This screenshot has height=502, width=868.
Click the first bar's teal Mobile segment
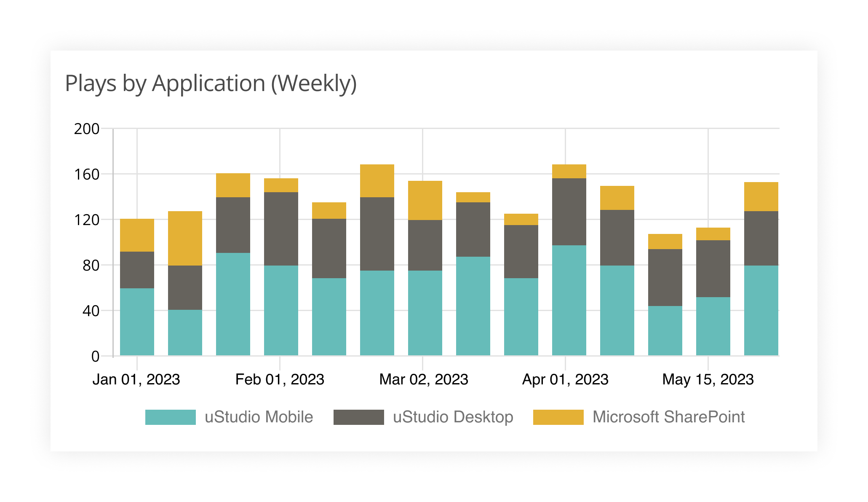pyautogui.click(x=137, y=322)
